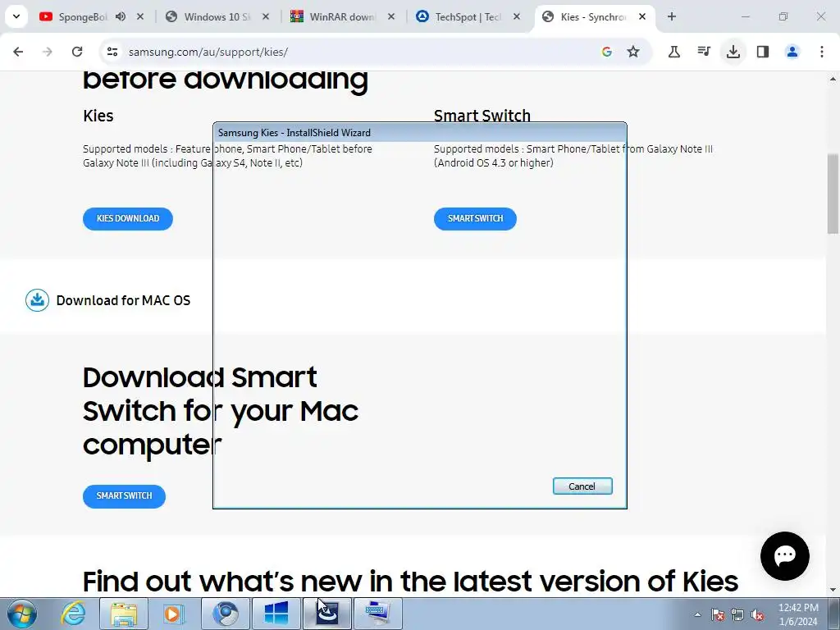Screen dimensions: 840x630
Task: Click the SMART SWITCH button under Smart Switch heading
Action: (x=475, y=218)
